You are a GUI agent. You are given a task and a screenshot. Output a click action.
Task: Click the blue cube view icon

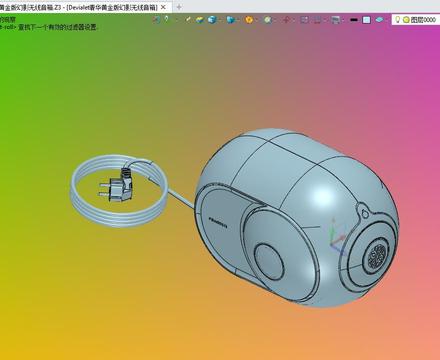coord(230,20)
